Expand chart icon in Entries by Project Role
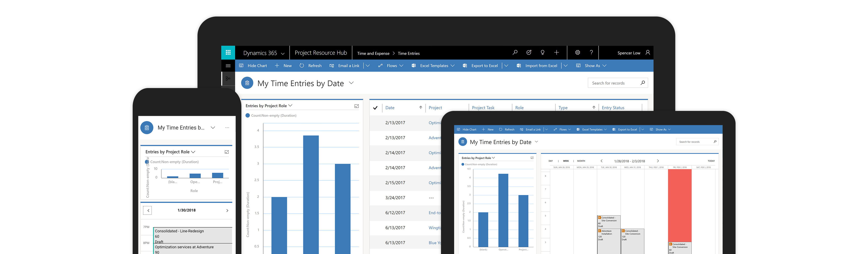The height and width of the screenshot is (254, 868). click(x=356, y=106)
